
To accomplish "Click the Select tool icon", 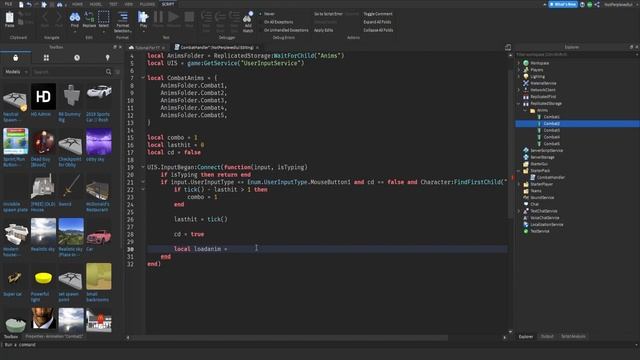I will [104, 17].
